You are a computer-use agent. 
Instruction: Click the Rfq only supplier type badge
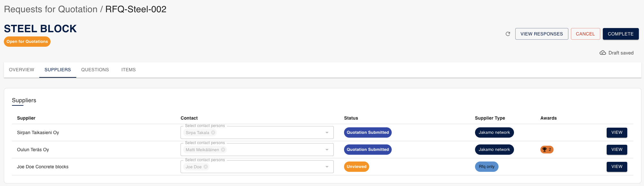click(x=487, y=167)
